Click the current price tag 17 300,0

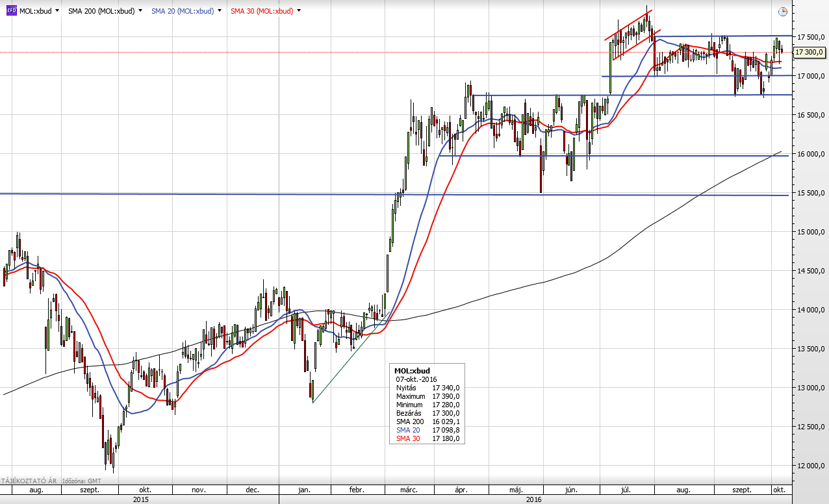[809, 52]
